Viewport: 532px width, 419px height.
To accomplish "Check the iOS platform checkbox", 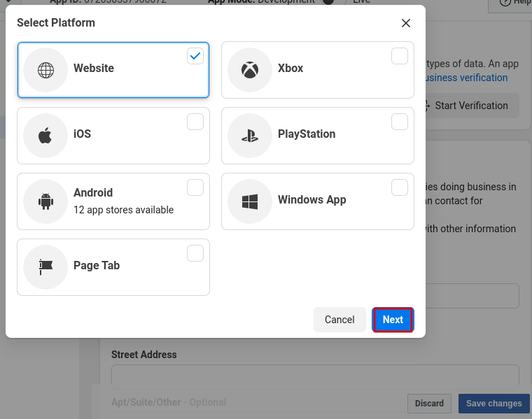I will pos(195,122).
